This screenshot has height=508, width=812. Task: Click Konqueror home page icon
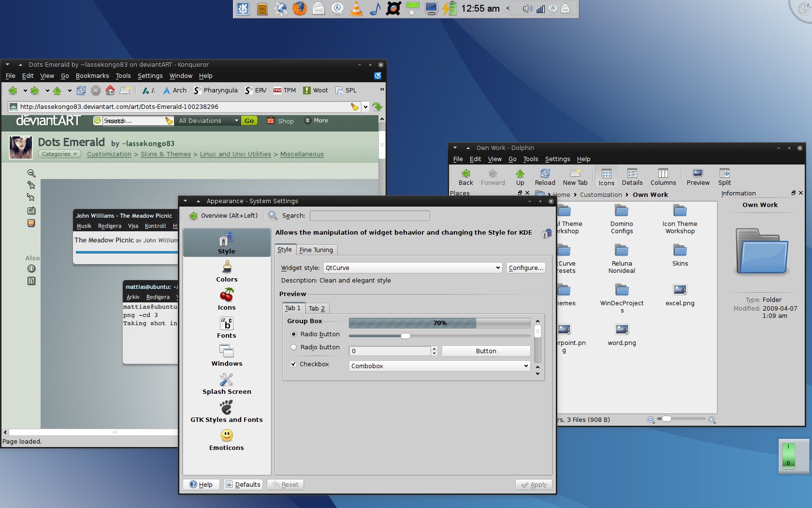click(x=110, y=90)
